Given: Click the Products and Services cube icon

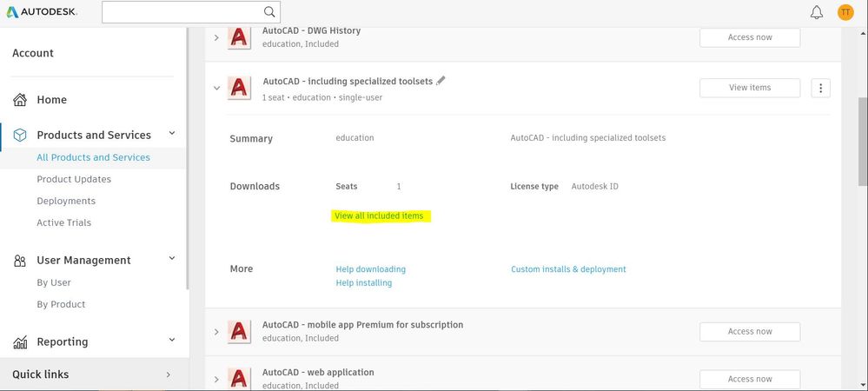Looking at the screenshot, I should click(20, 136).
